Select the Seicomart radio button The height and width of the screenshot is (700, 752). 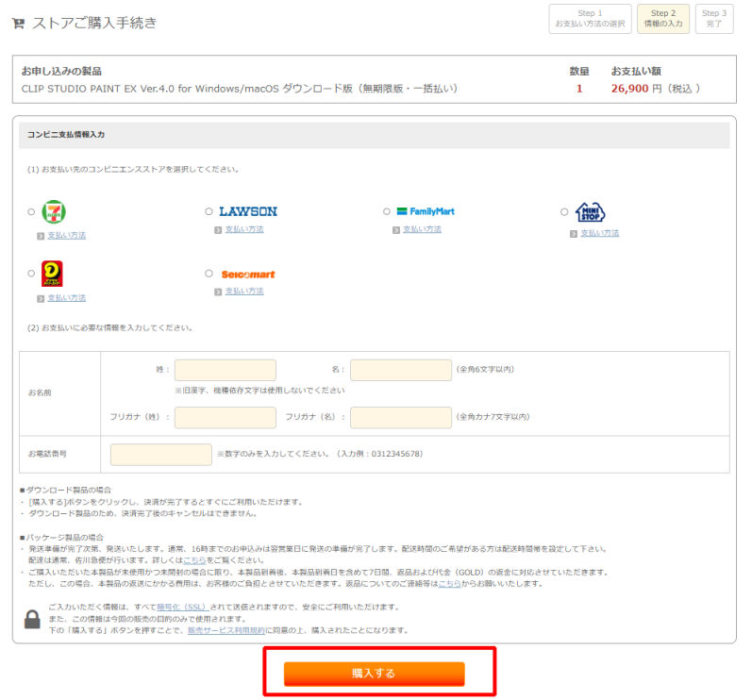pyautogui.click(x=209, y=274)
